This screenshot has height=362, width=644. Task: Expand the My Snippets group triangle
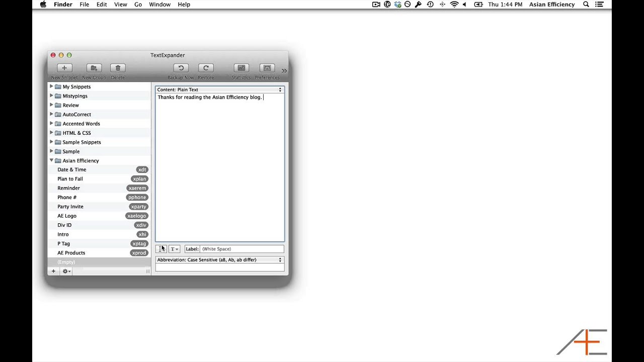(51, 86)
